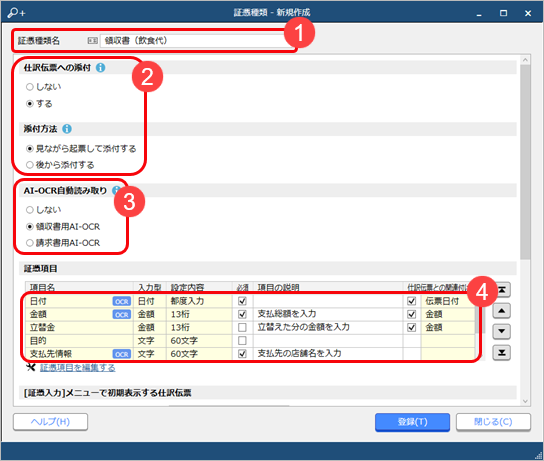This screenshot has height=461, width=544.
Task: Click the move-to-bottom arrow button
Action: 502,353
